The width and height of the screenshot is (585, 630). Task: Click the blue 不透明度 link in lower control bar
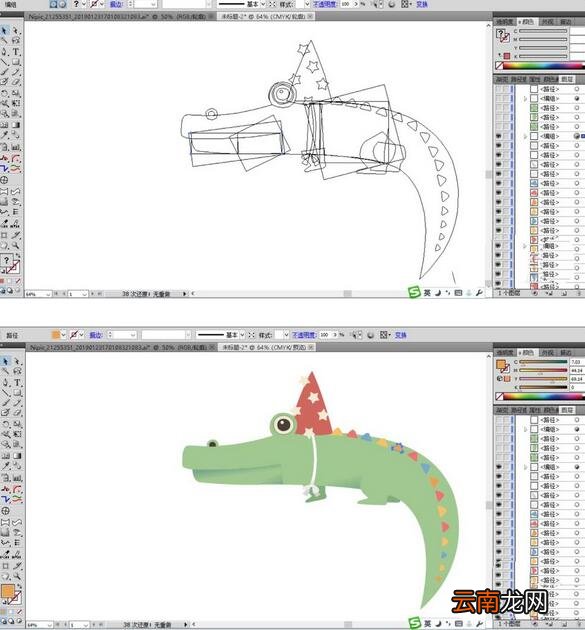click(x=305, y=335)
